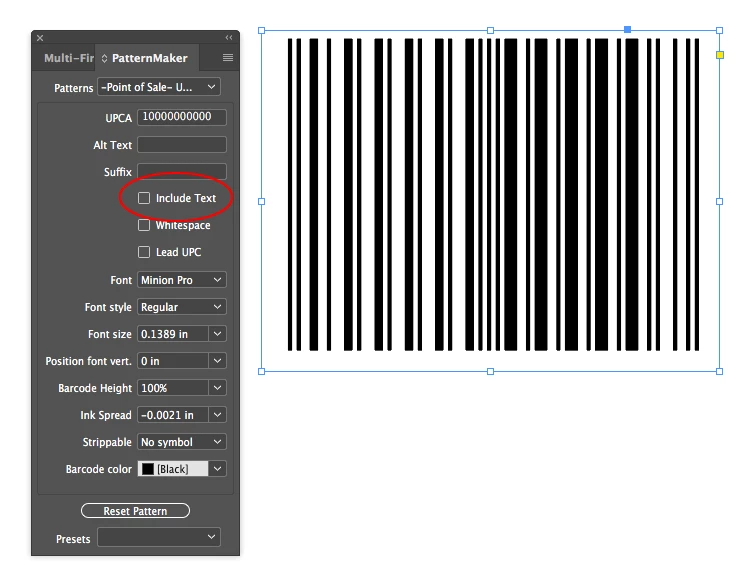Click the Barcode color black swatch
The width and height of the screenshot is (745, 579).
pyautogui.click(x=148, y=469)
